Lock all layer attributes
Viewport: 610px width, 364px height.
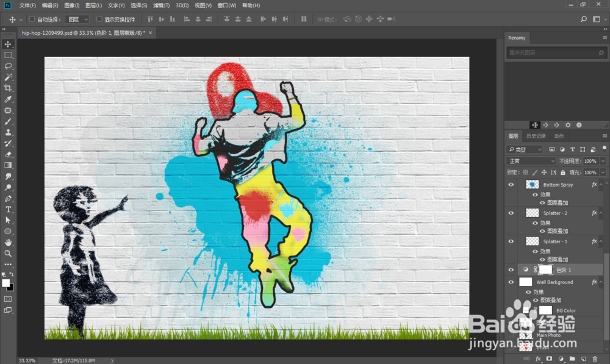click(x=563, y=173)
